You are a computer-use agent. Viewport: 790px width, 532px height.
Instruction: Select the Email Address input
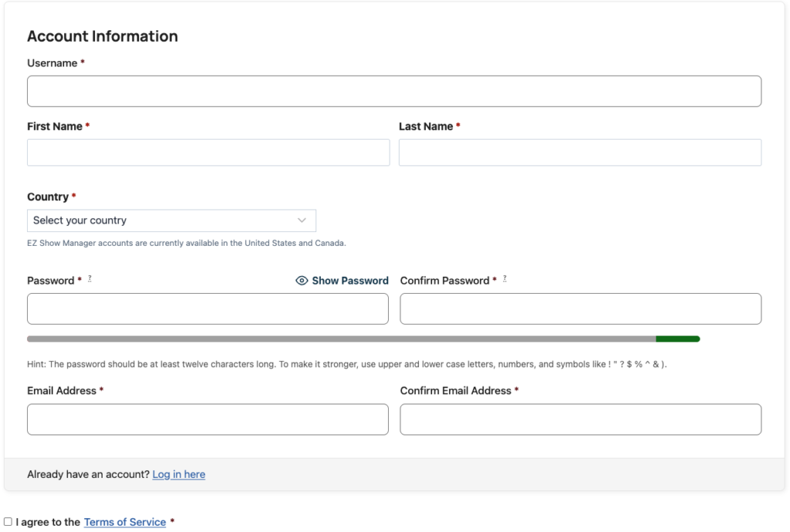coord(208,419)
